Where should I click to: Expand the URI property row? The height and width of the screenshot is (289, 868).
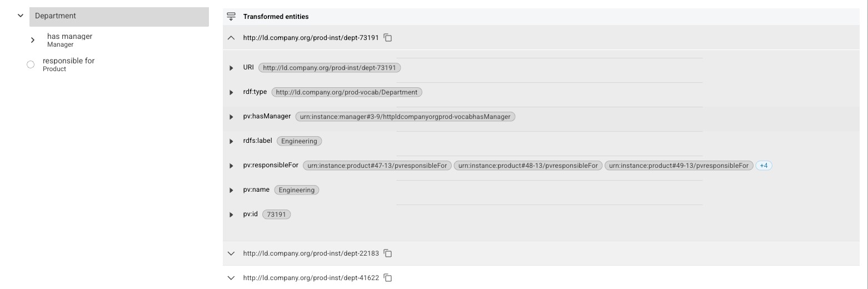[232, 68]
